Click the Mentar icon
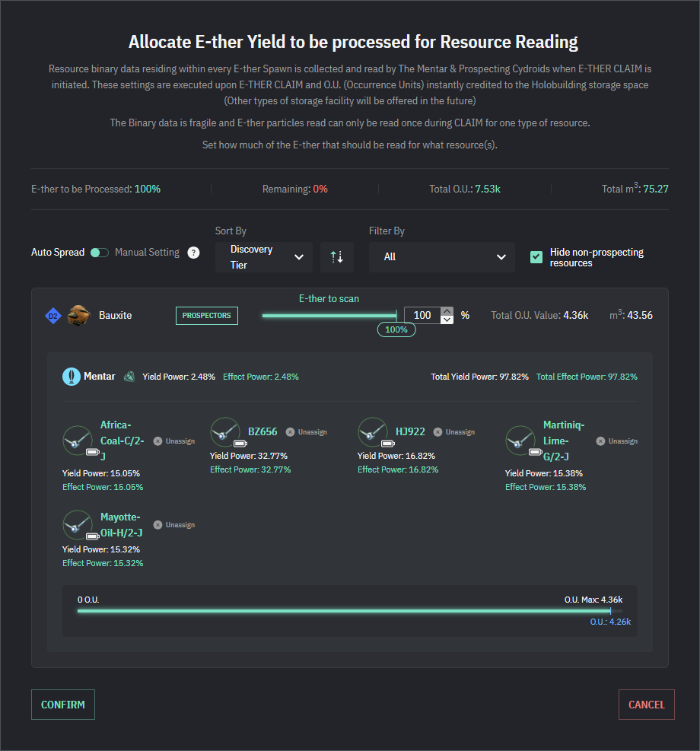The image size is (700, 751). point(72,376)
